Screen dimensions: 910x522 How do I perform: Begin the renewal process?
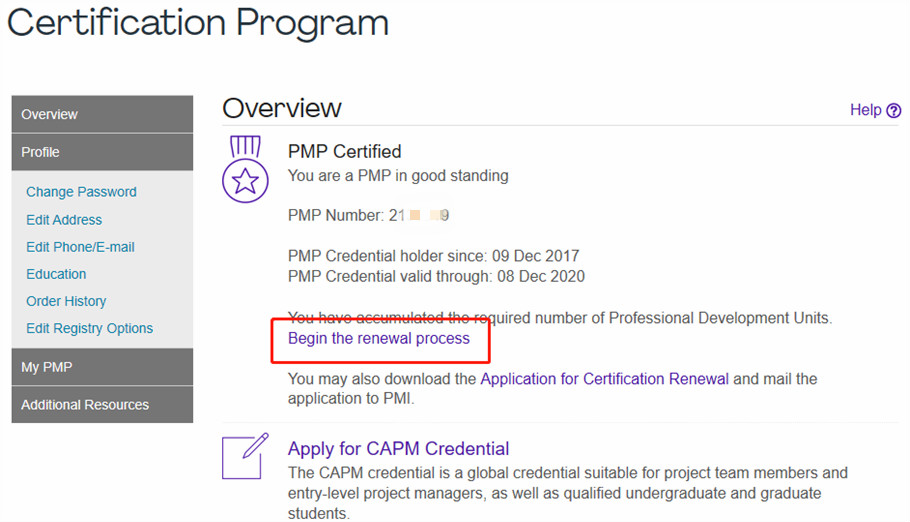point(378,338)
